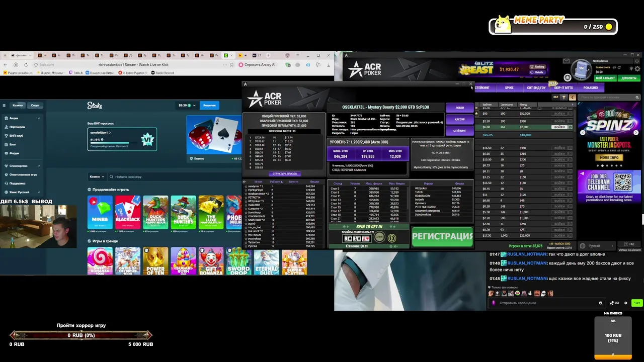Sort the tables by Стол column

(x=338, y=184)
